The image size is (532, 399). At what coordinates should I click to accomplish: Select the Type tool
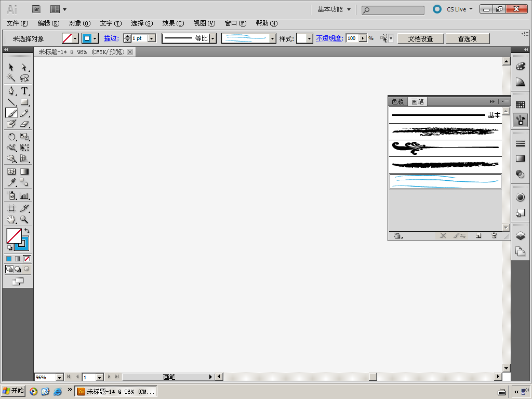tap(24, 90)
